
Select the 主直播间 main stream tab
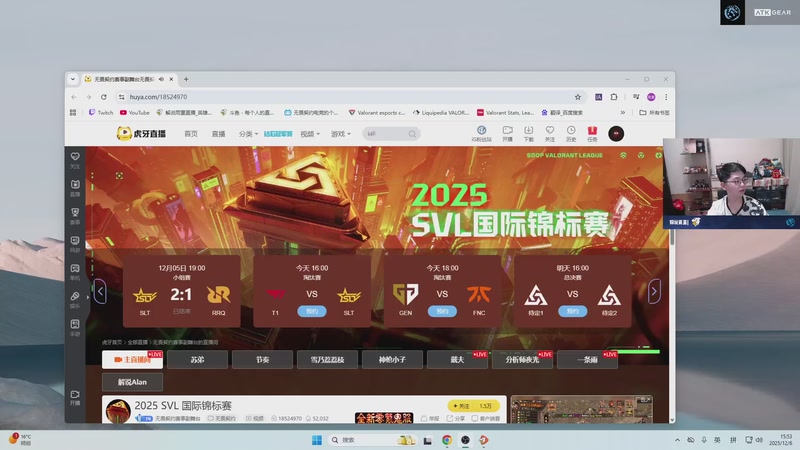[x=132, y=360]
